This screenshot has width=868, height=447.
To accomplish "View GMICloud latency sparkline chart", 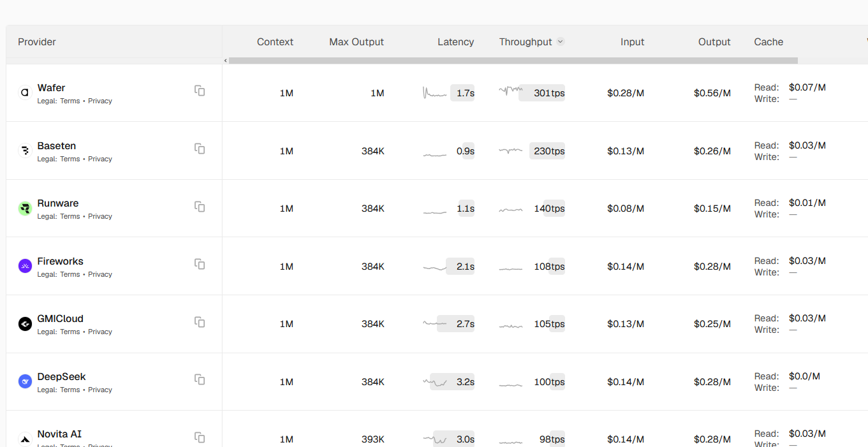I will click(434, 323).
